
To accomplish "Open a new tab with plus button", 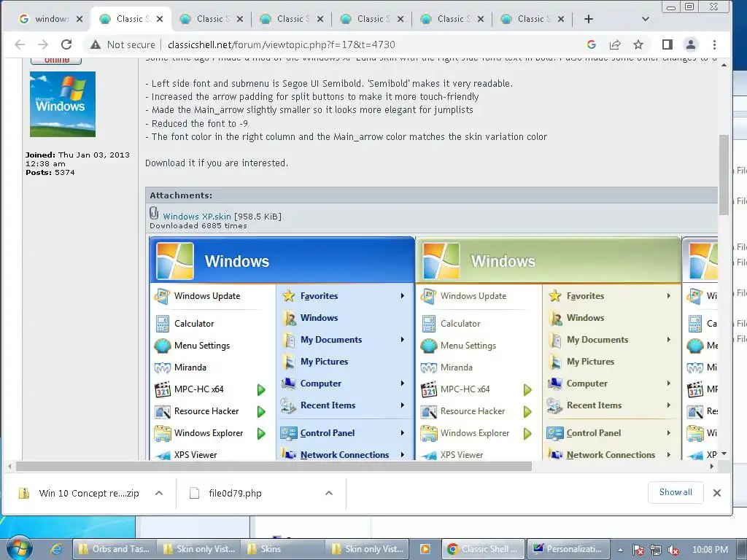I will pos(589,19).
